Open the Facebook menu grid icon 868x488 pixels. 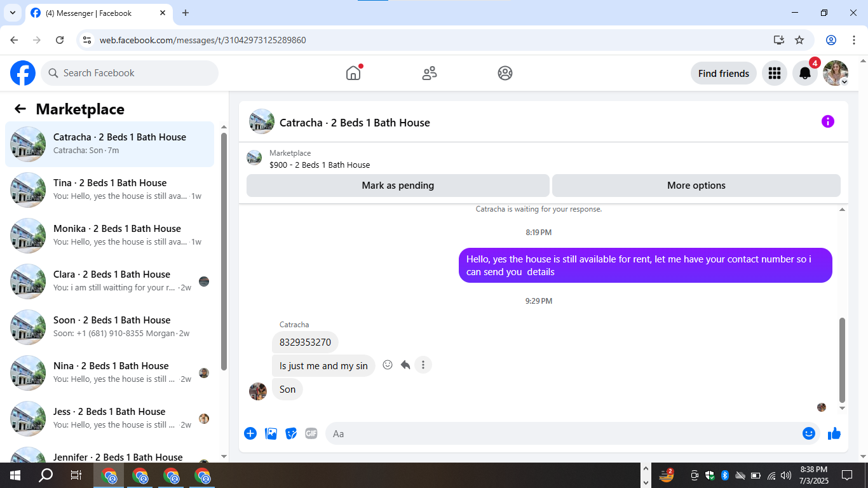(x=774, y=73)
